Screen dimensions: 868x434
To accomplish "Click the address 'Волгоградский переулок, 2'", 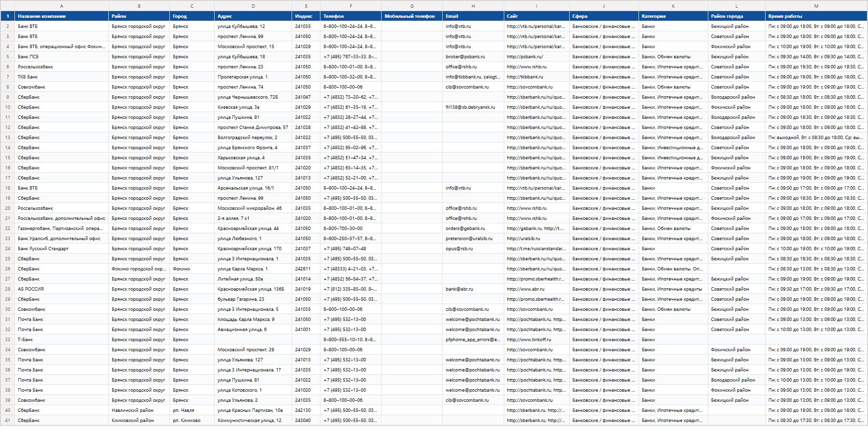I will [x=253, y=138].
